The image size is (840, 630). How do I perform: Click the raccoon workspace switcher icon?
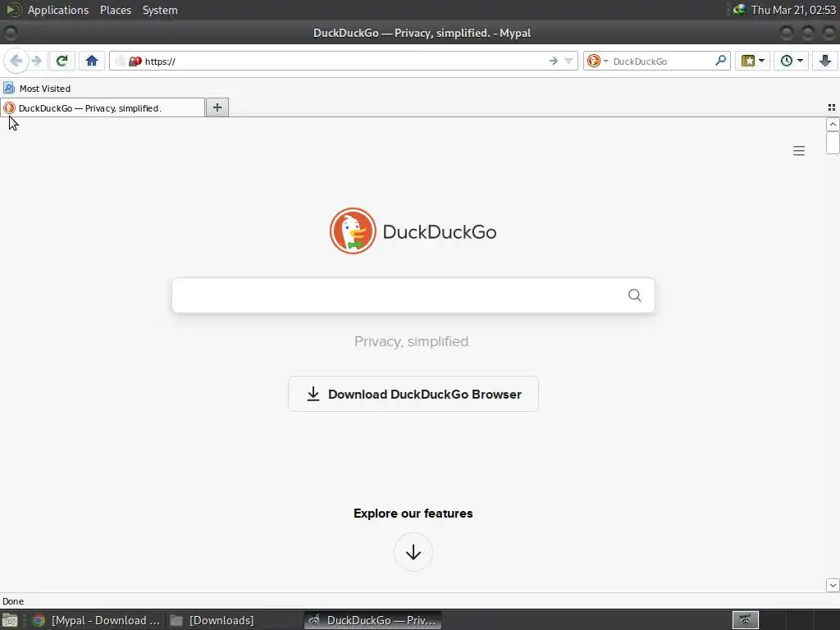745,620
